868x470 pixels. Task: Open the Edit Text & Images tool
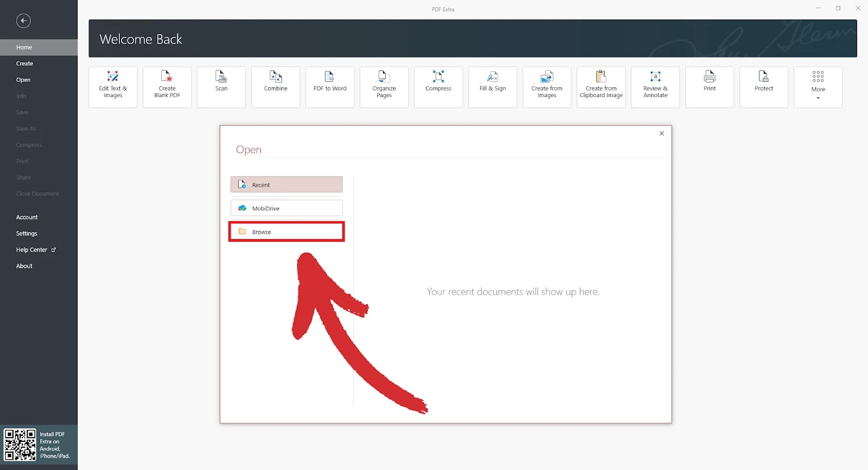point(113,87)
